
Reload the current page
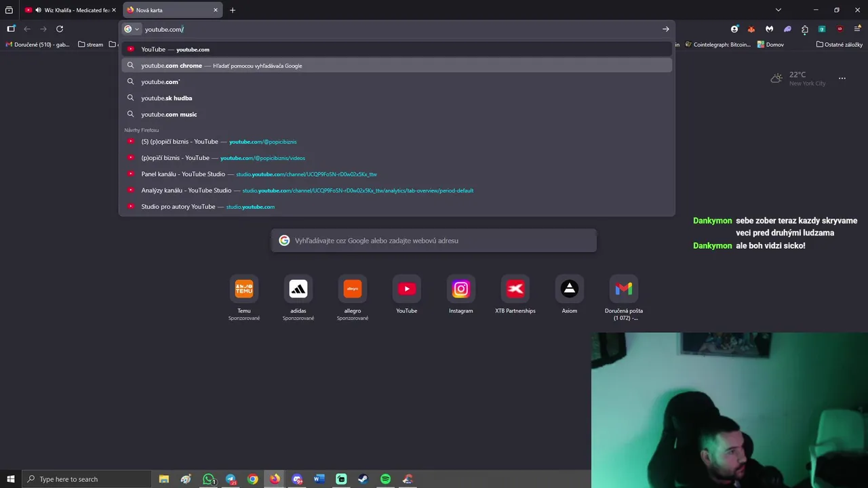60,29
